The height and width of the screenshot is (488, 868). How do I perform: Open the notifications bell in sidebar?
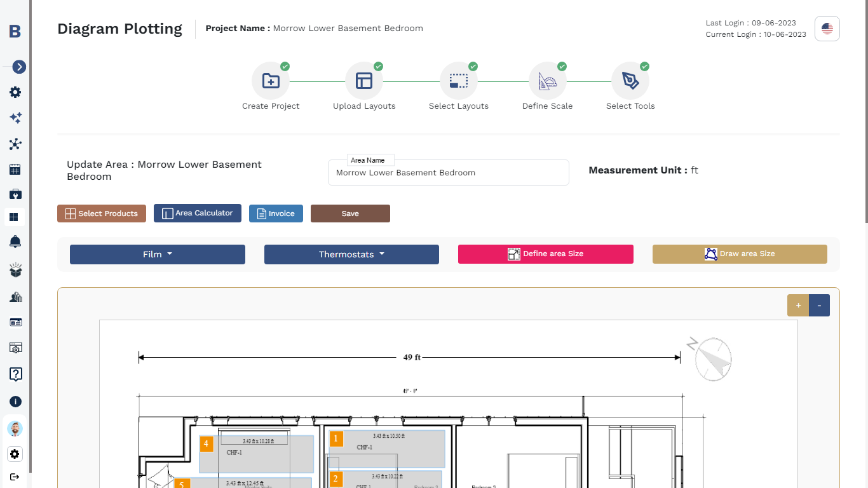pos(15,241)
